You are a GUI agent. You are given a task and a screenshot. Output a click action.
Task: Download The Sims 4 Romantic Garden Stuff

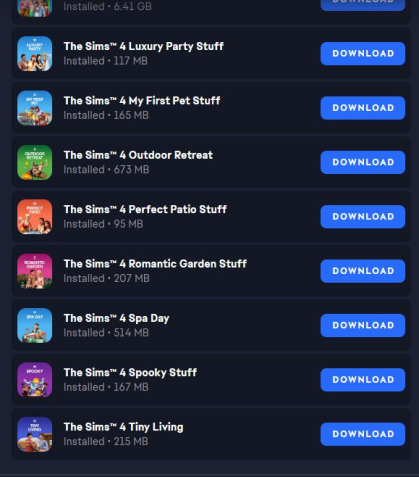tap(363, 271)
